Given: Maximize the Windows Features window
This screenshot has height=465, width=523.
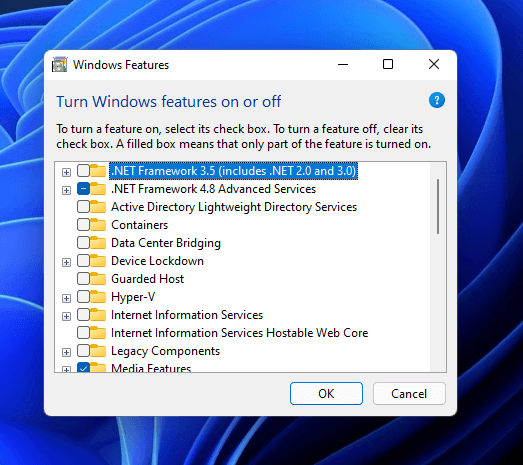Looking at the screenshot, I should pyautogui.click(x=388, y=64).
